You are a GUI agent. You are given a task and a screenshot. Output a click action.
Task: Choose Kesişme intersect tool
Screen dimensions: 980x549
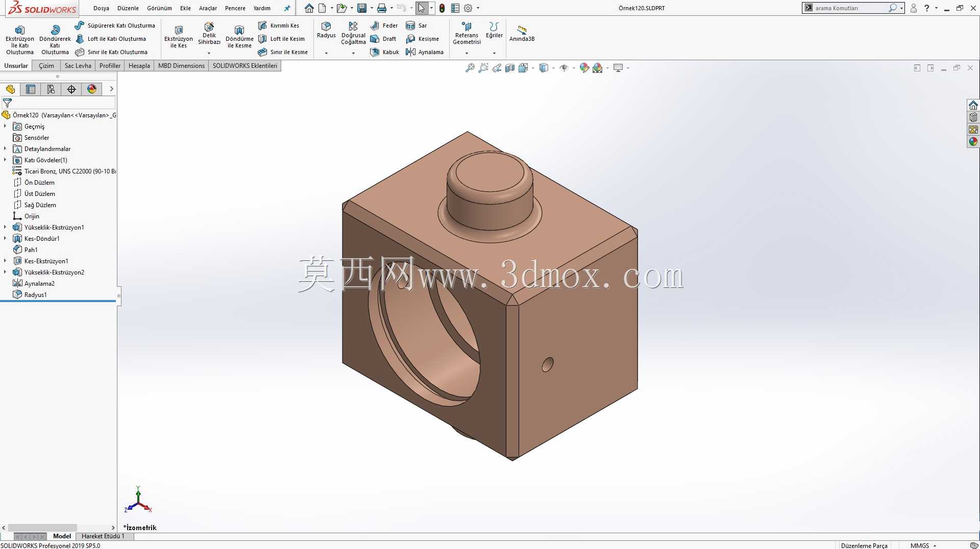(x=422, y=39)
